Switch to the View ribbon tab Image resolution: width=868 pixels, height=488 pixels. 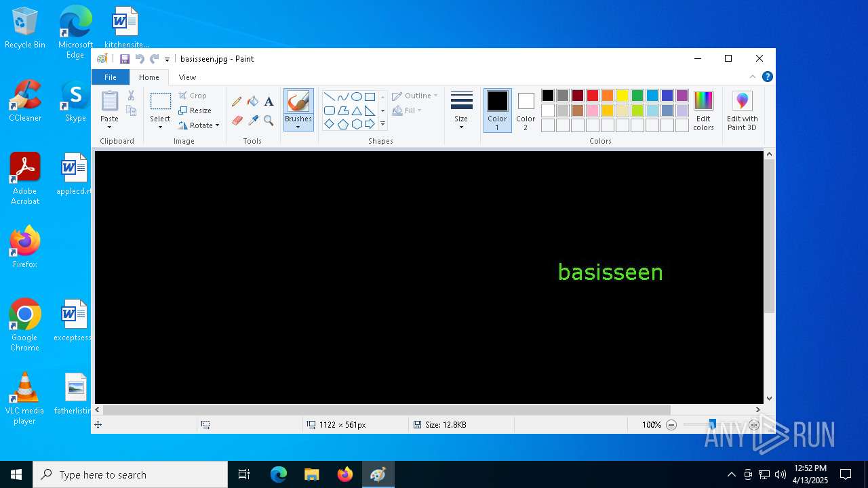[x=187, y=77]
